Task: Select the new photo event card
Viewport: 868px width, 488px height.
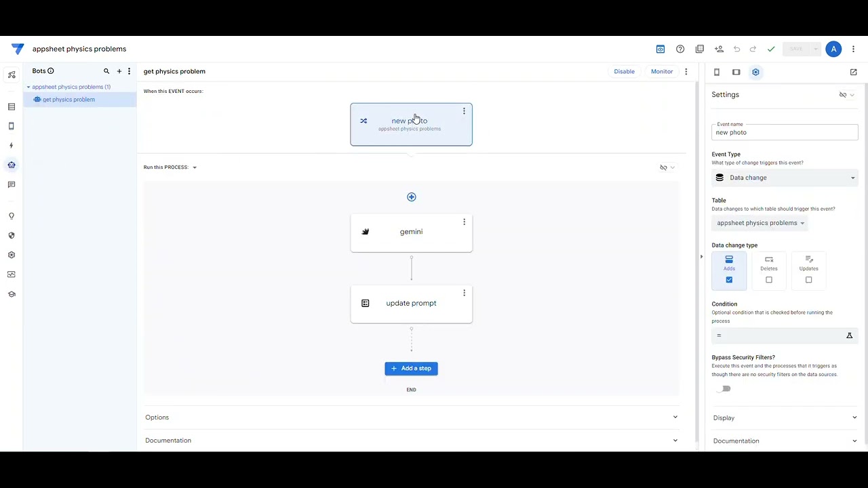Action: coord(411,125)
